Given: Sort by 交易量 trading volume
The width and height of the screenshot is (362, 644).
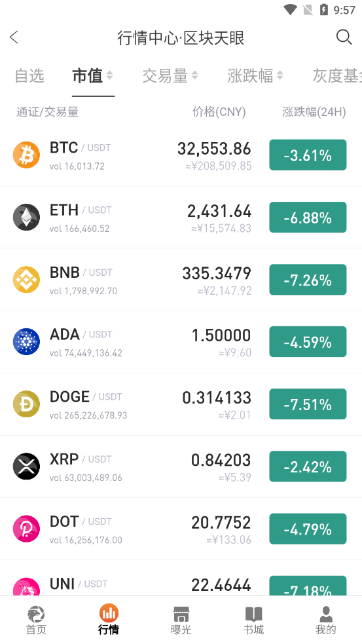Looking at the screenshot, I should 170,76.
